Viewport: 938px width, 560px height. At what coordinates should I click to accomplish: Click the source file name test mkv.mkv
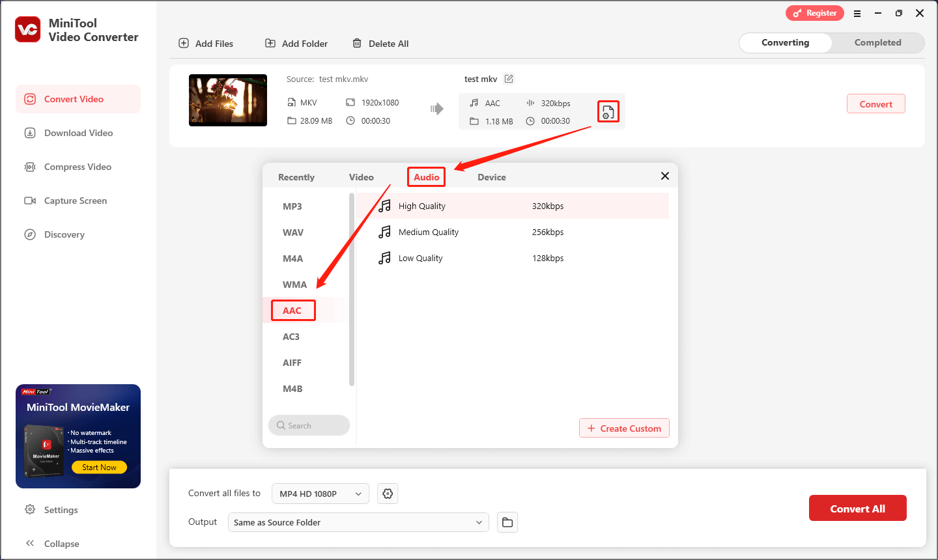point(343,79)
